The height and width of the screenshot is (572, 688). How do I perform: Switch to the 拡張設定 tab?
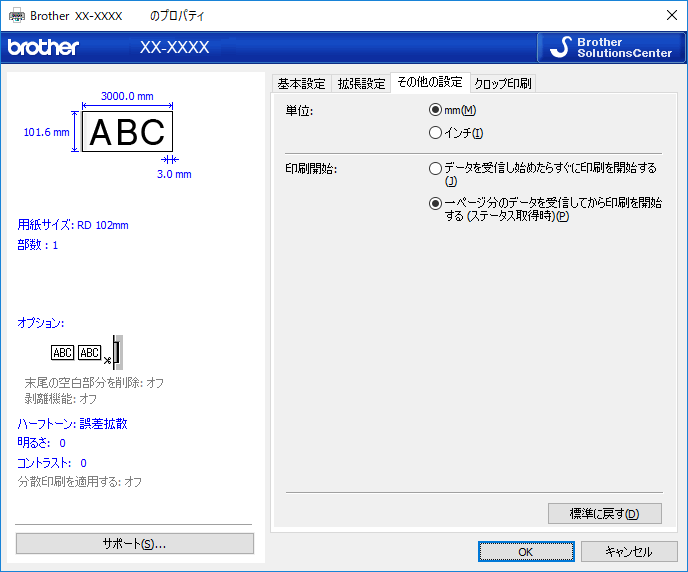click(361, 83)
